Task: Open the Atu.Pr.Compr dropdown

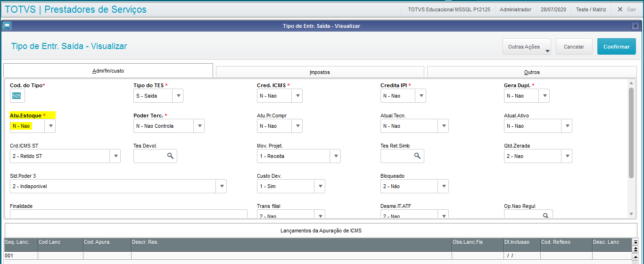Action: click(x=297, y=126)
